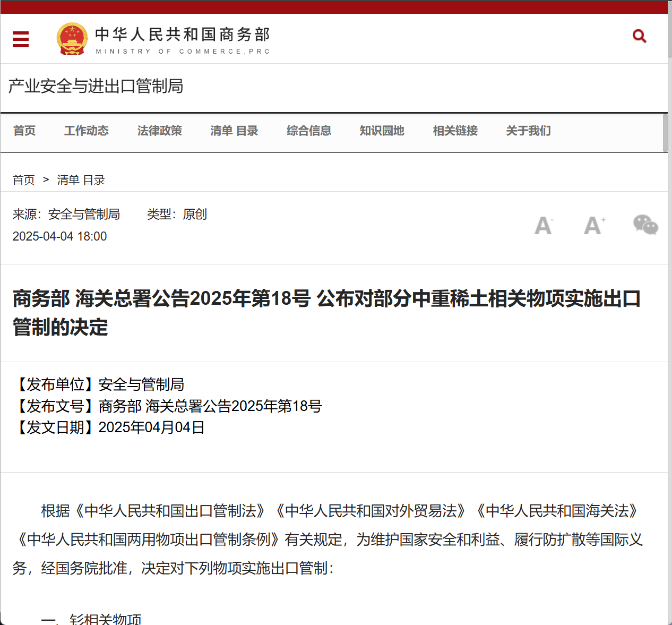
Task: Open the 知识园地 navigation tab
Action: click(x=382, y=131)
